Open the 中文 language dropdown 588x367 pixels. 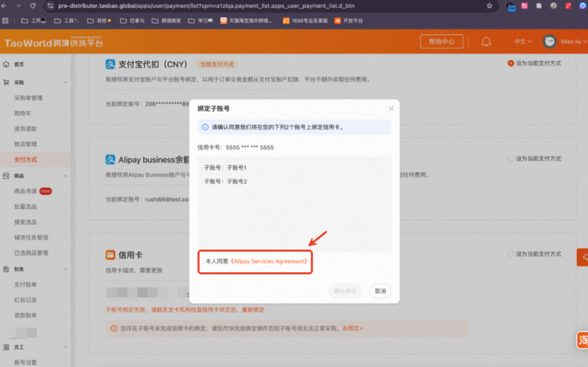pyautogui.click(x=523, y=42)
